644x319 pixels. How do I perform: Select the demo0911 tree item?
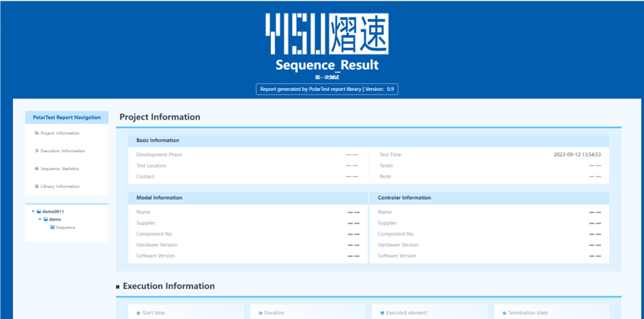[53, 211]
